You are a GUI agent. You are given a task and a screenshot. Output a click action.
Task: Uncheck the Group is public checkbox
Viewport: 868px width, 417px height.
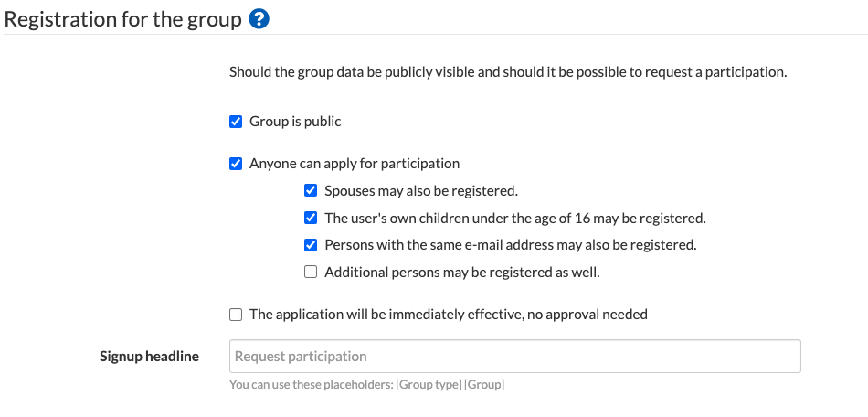236,122
